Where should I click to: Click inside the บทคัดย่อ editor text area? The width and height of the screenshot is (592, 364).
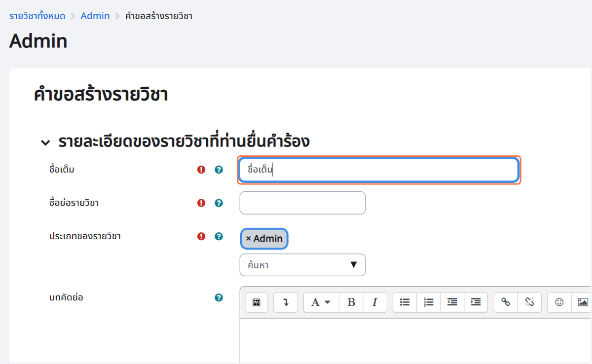(415, 340)
